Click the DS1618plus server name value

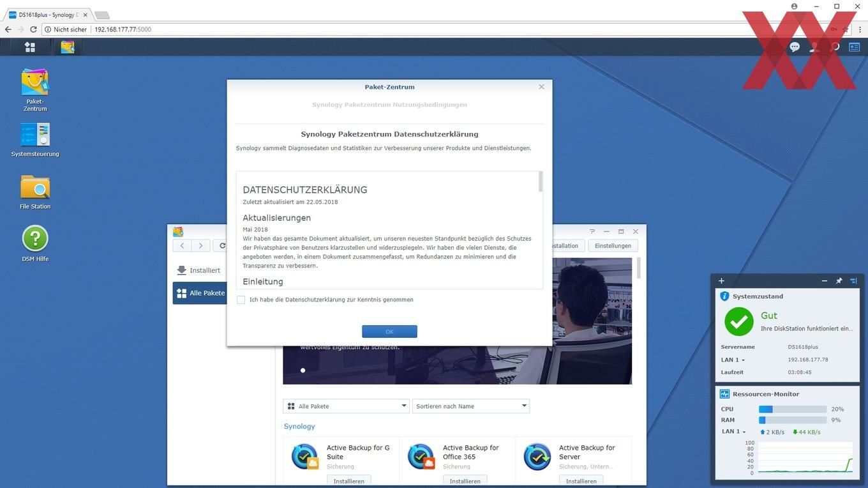pyautogui.click(x=803, y=347)
